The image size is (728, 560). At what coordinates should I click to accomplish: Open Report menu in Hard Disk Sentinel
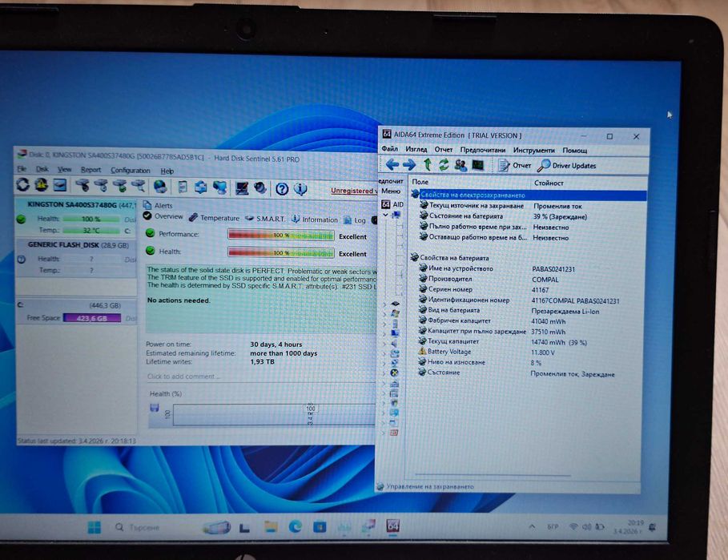pos(90,170)
